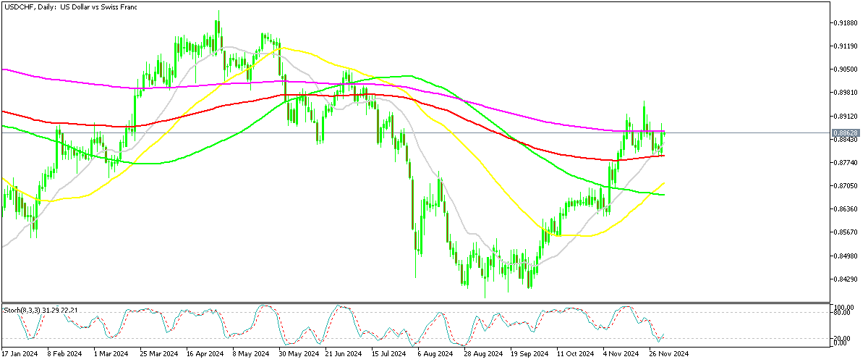Click the 16 Apr 2024 date label

pos(204,354)
